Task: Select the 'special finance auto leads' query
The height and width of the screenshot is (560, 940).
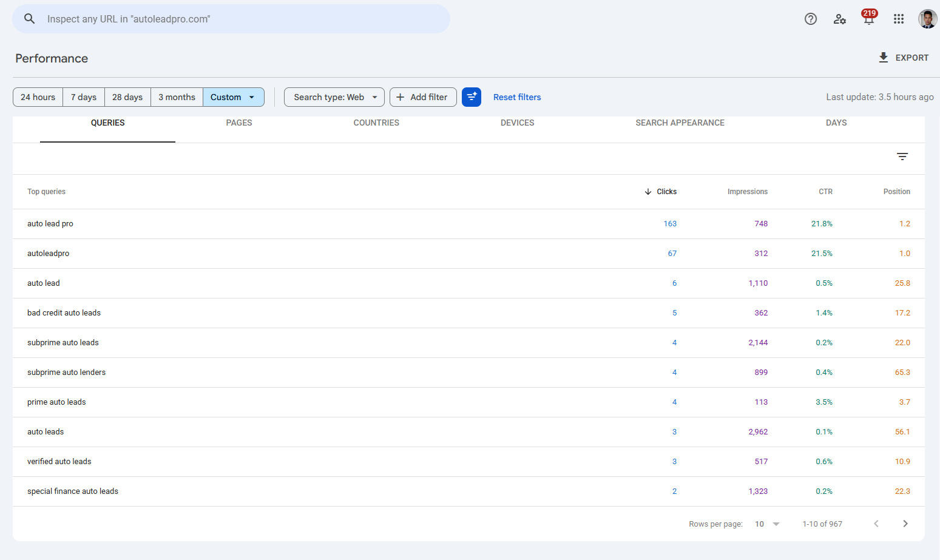Action: pos(73,491)
